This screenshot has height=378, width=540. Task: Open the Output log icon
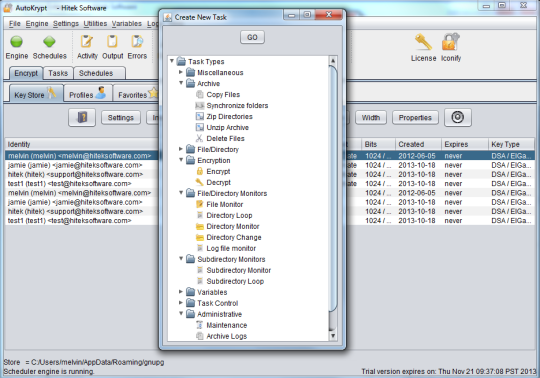coord(112,41)
